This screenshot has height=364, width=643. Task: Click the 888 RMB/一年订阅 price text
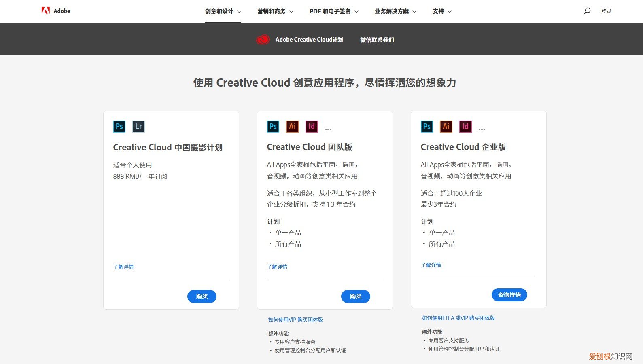click(140, 176)
